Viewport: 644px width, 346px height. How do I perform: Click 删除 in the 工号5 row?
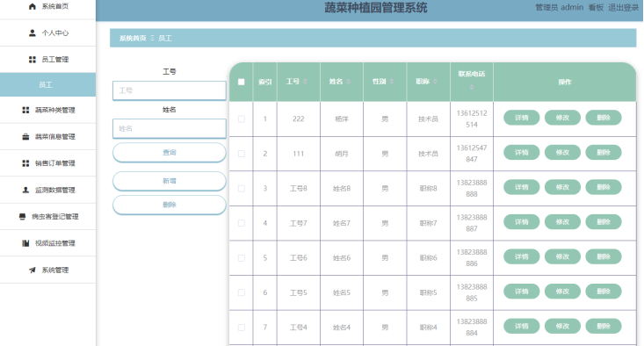pyautogui.click(x=604, y=292)
